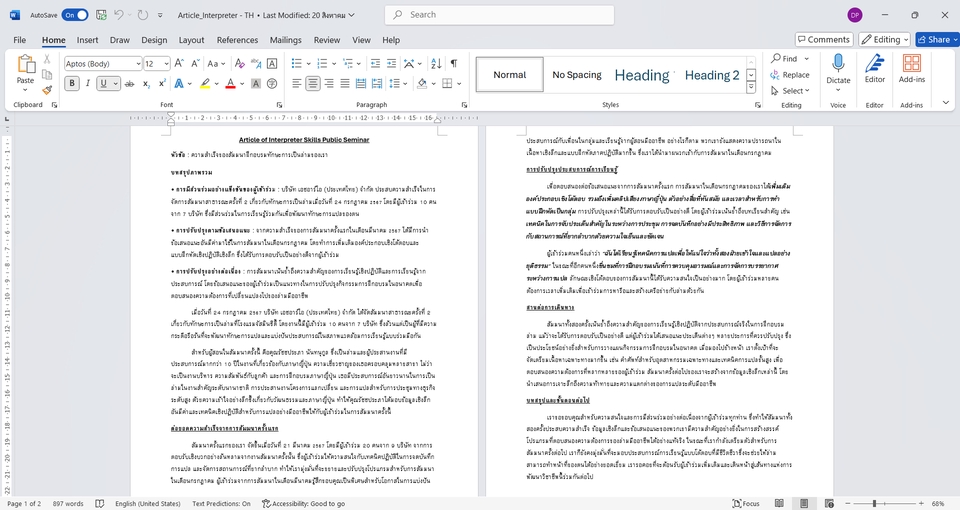Click the Comments button
Viewport: 960px width, 510px height.
(x=824, y=39)
